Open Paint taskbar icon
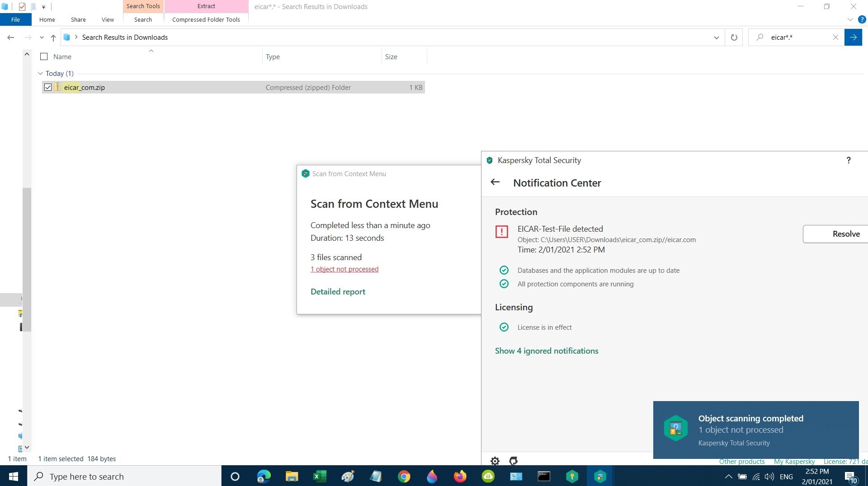The height and width of the screenshot is (486, 868). 348,476
